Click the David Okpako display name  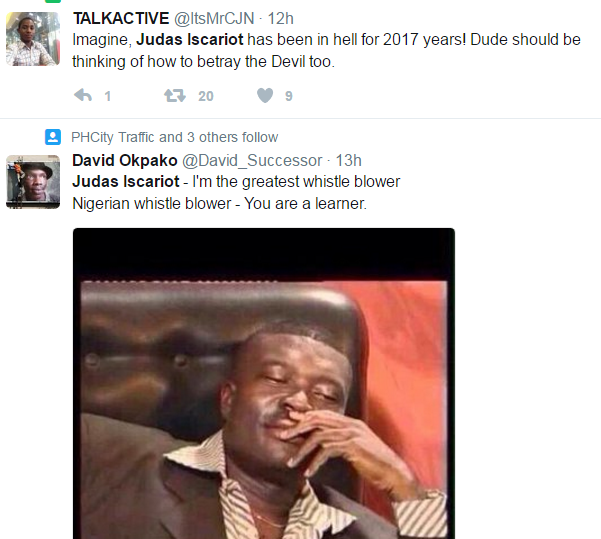click(125, 160)
